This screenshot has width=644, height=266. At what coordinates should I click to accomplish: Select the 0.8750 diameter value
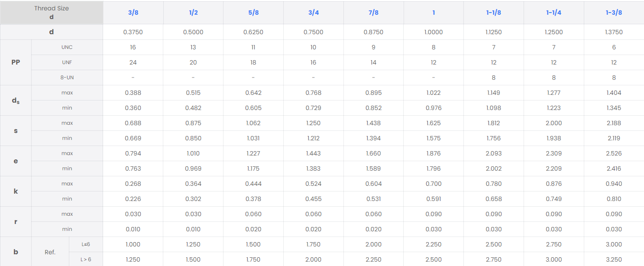click(373, 32)
